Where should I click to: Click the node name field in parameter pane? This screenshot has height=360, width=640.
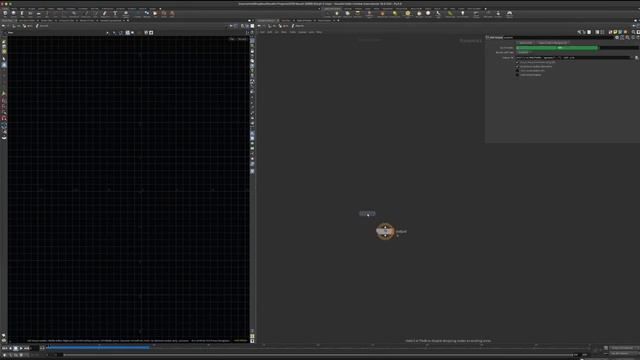(559, 38)
